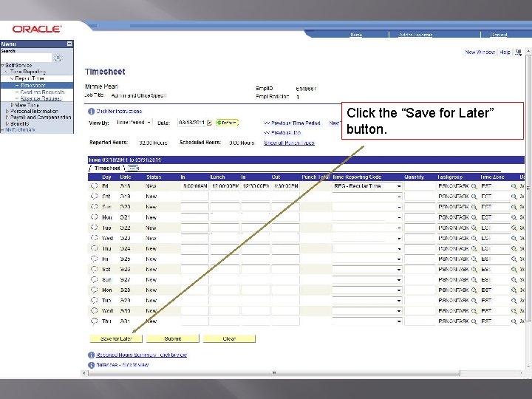The width and height of the screenshot is (532, 399).
Task: Click Time Zone lookup magnifier in Fri 3/18 row
Action: click(514, 186)
